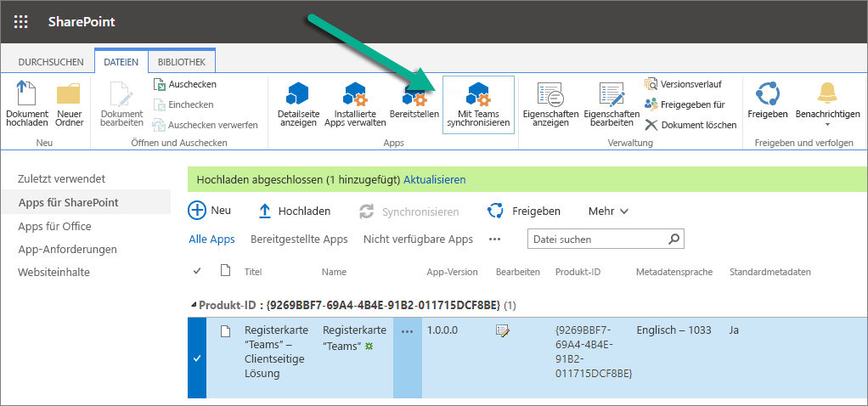Switch to BIBLIOTHEK ribbon tab
The image size is (868, 406).
(182, 62)
